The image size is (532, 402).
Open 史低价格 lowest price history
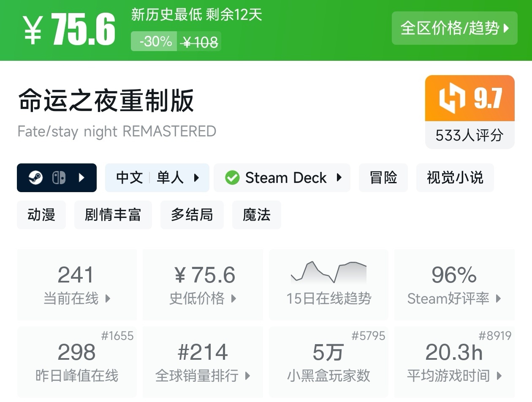(203, 284)
